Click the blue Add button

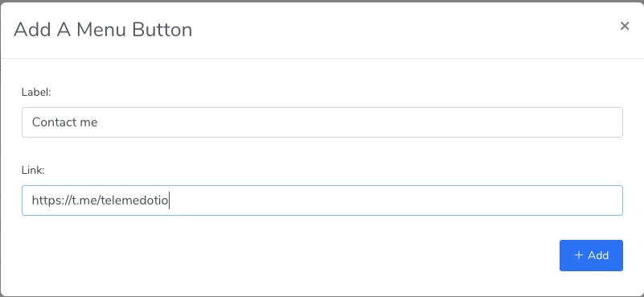point(591,255)
